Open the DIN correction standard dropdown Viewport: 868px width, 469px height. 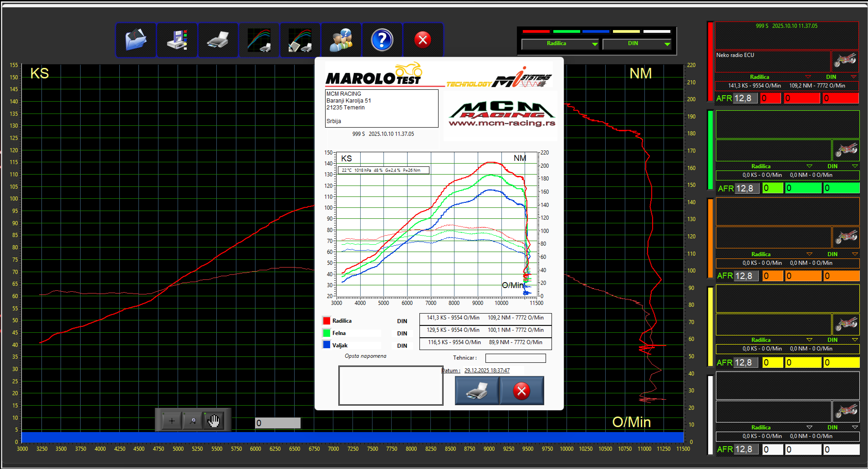click(x=637, y=44)
